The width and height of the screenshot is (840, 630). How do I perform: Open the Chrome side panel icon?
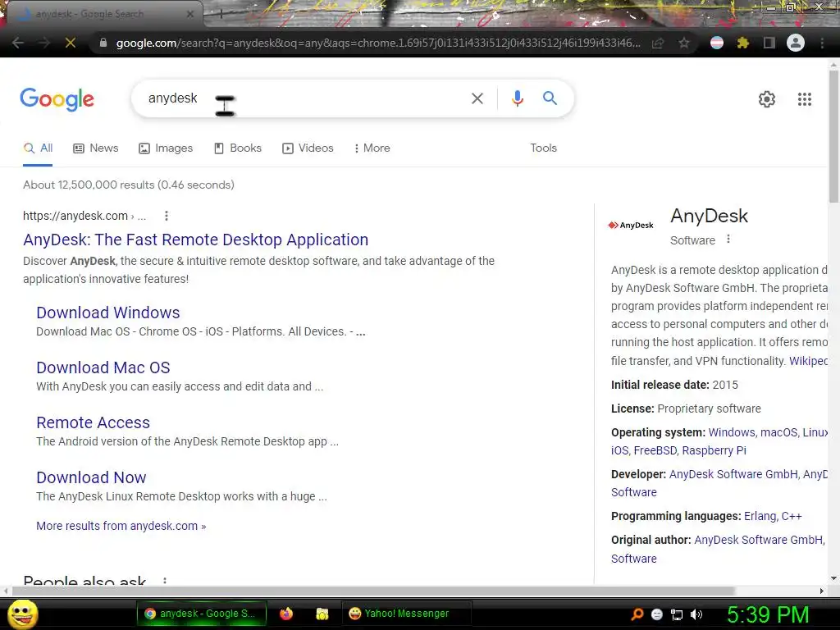[x=769, y=43]
